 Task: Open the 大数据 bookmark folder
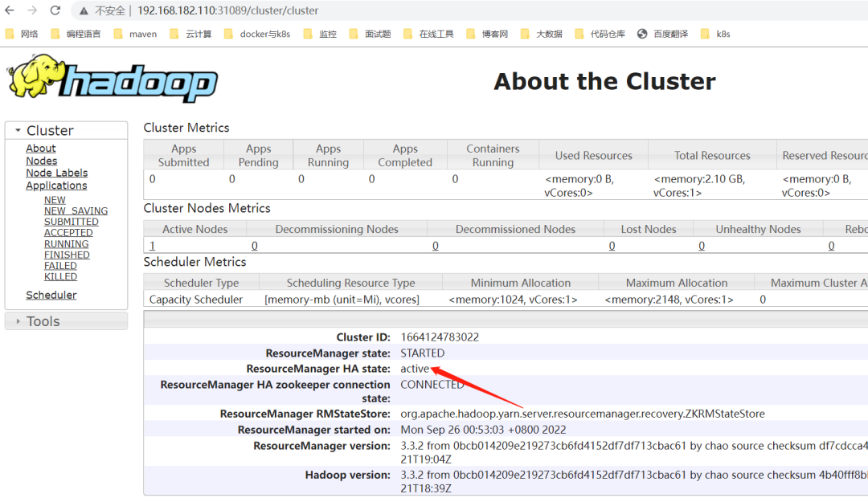click(x=542, y=34)
